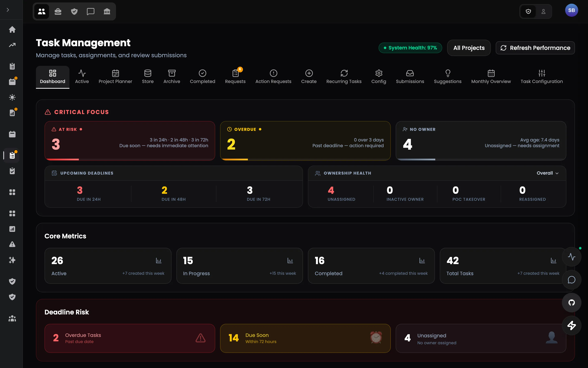This screenshot has height=368, width=588.
Task: Open the Recurring Tasks tab
Action: coord(344,77)
